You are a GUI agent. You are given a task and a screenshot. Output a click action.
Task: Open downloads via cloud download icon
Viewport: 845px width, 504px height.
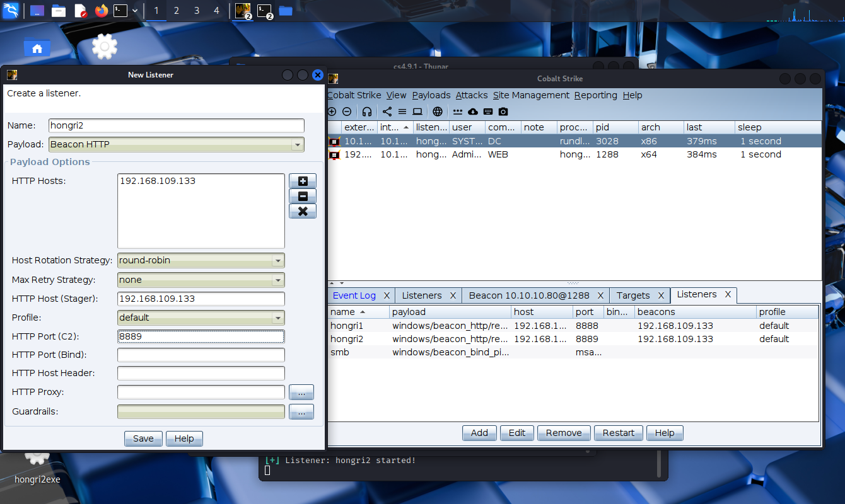point(473,112)
